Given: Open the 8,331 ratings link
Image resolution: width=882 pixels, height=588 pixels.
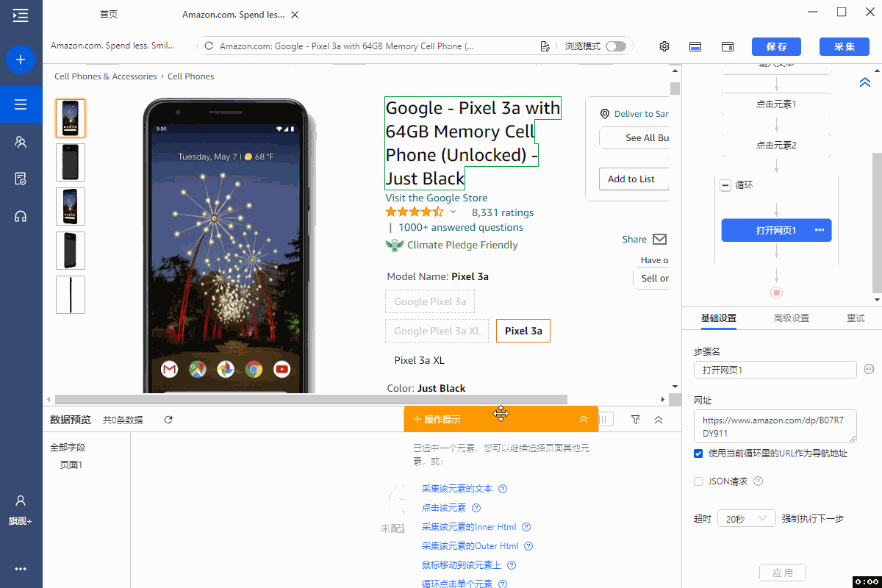Looking at the screenshot, I should click(503, 212).
